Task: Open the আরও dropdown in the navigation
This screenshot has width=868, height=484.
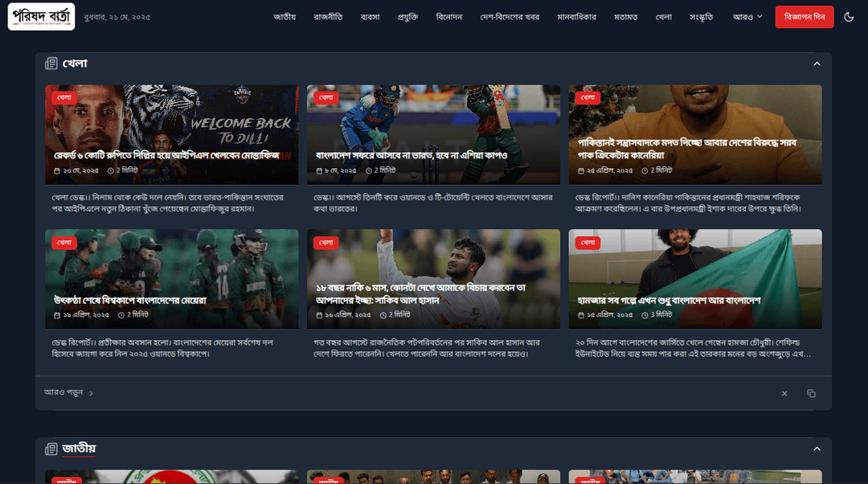Action: pyautogui.click(x=747, y=17)
